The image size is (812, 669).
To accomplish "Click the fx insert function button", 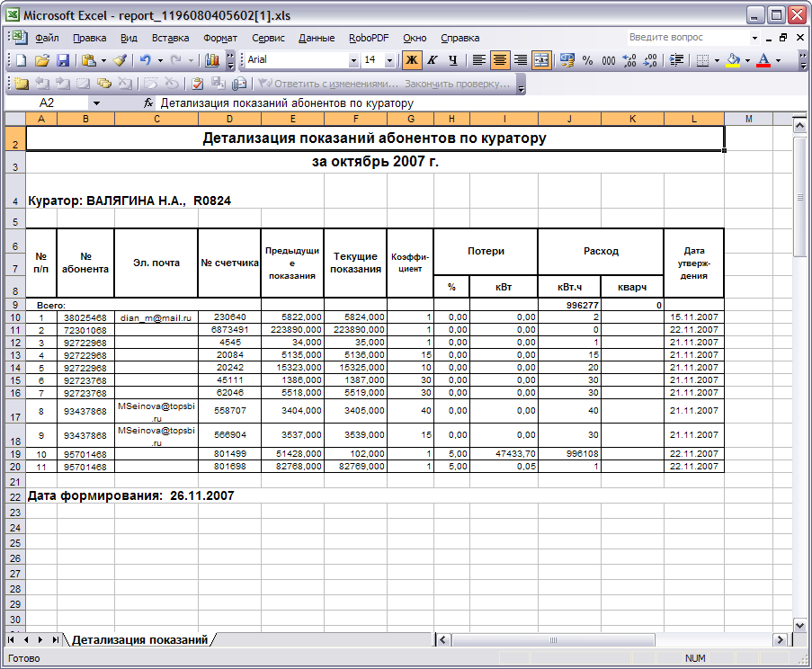I will click(x=148, y=103).
